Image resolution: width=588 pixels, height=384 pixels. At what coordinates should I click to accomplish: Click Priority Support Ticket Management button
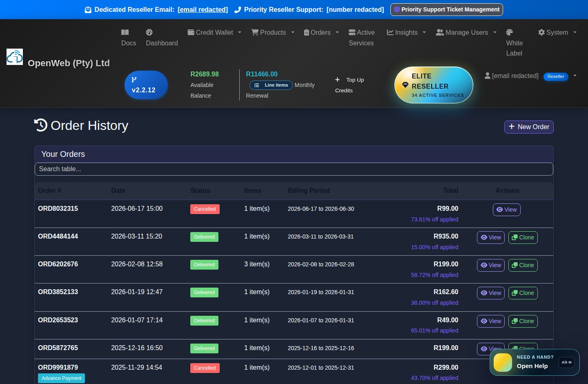[447, 9]
